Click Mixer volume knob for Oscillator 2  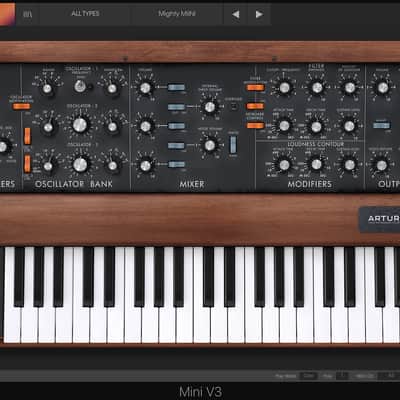(145, 126)
